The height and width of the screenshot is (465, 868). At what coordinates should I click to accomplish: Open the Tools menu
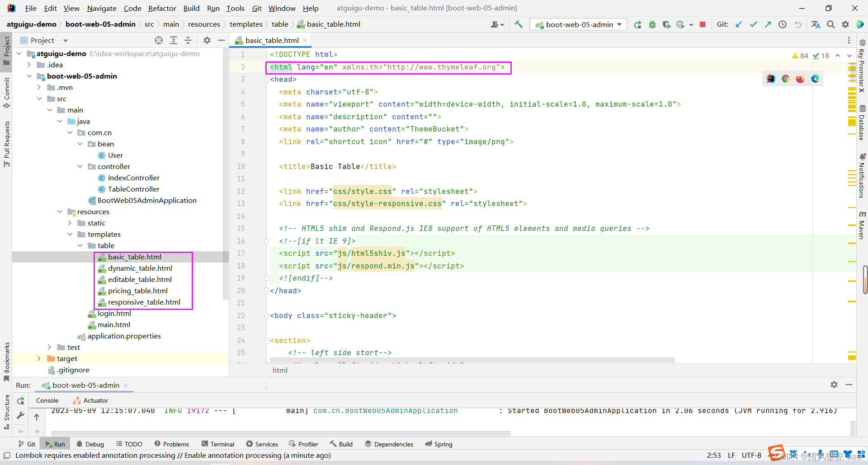235,8
